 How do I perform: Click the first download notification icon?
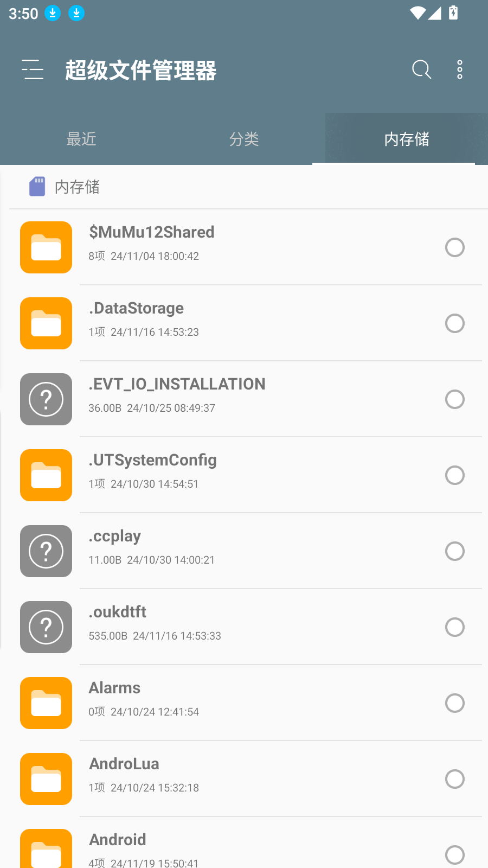(53, 12)
